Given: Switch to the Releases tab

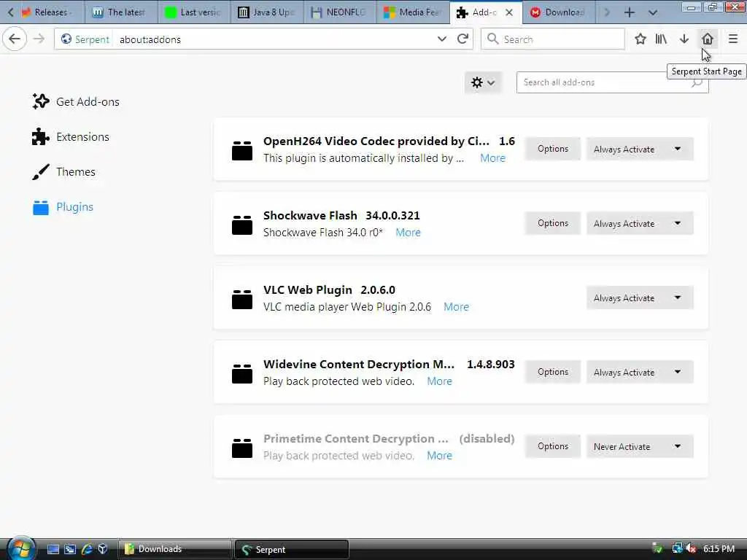Looking at the screenshot, I should click(50, 12).
